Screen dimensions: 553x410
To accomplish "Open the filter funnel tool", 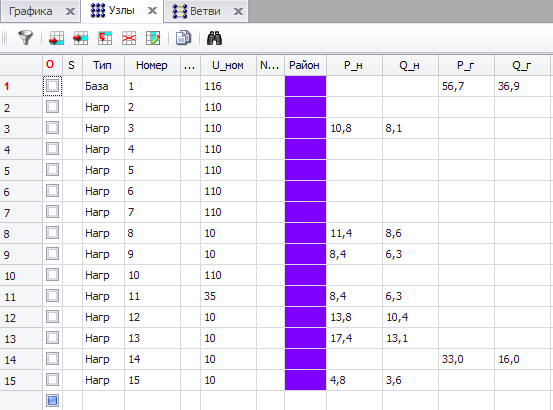I will (x=25, y=37).
